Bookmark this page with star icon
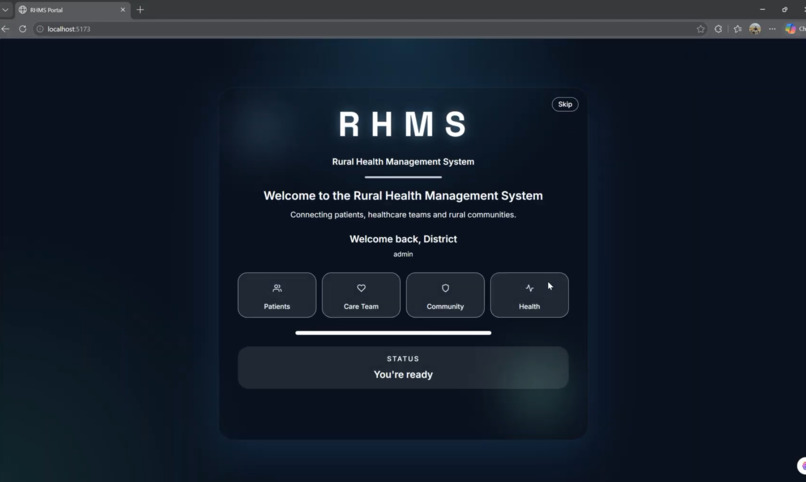Image resolution: width=806 pixels, height=482 pixels. pyautogui.click(x=701, y=29)
